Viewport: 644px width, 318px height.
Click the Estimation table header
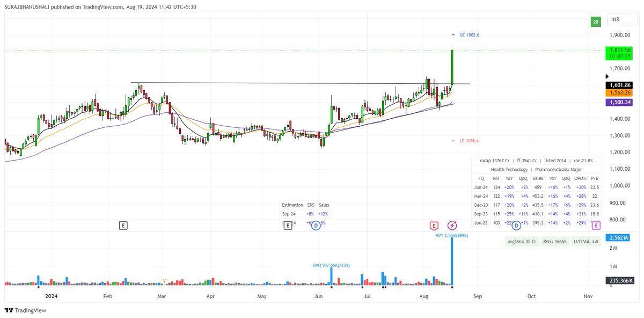[292, 205]
